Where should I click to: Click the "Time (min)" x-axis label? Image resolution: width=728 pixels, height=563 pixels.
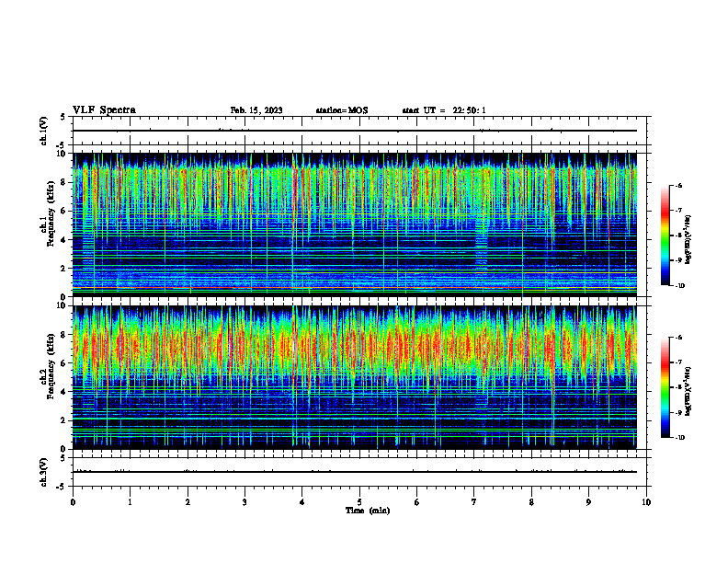pos(368,511)
